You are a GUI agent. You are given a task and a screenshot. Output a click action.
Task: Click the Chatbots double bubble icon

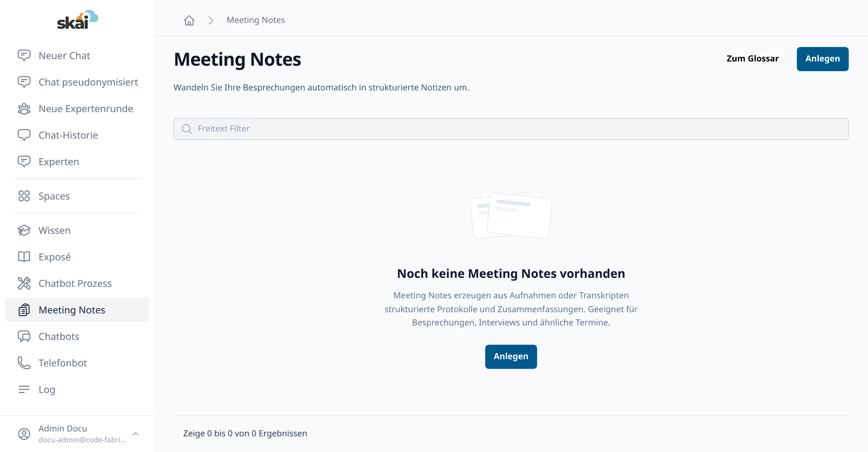point(24,337)
